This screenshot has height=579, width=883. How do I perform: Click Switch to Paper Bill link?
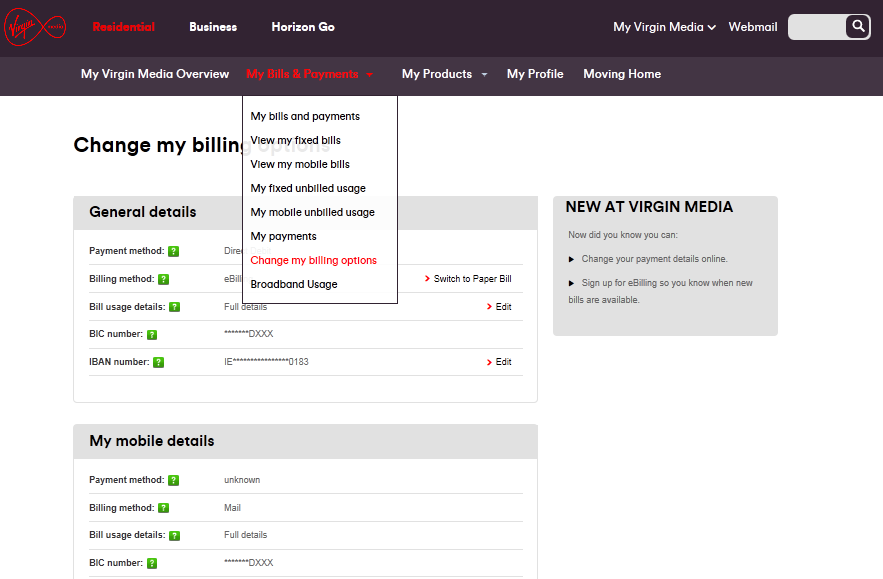[468, 279]
